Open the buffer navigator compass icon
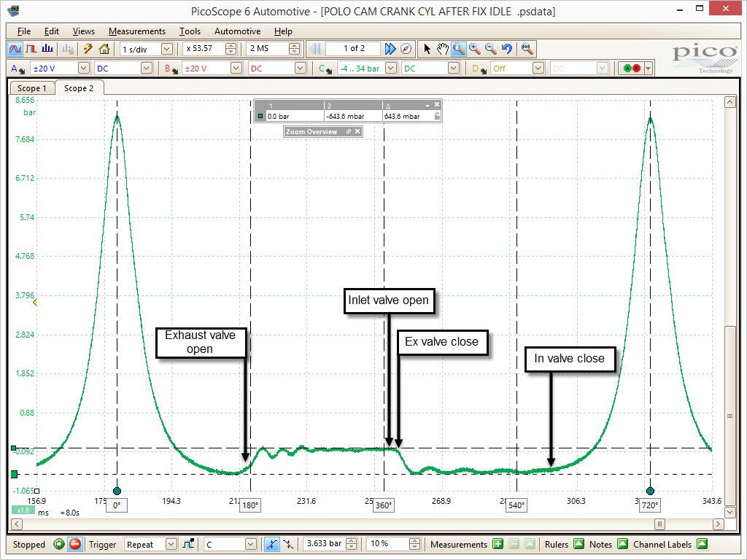The height and width of the screenshot is (560, 747). click(x=406, y=49)
